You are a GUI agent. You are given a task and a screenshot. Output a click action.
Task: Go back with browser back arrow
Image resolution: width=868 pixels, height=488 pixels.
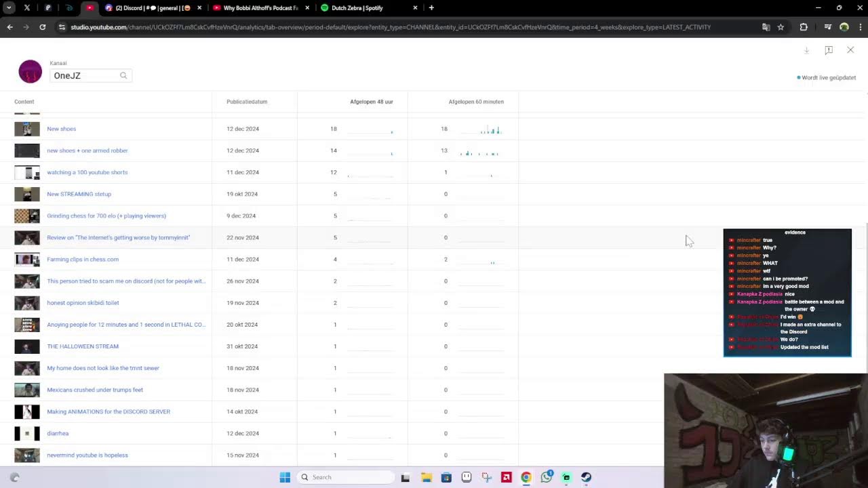(9, 27)
